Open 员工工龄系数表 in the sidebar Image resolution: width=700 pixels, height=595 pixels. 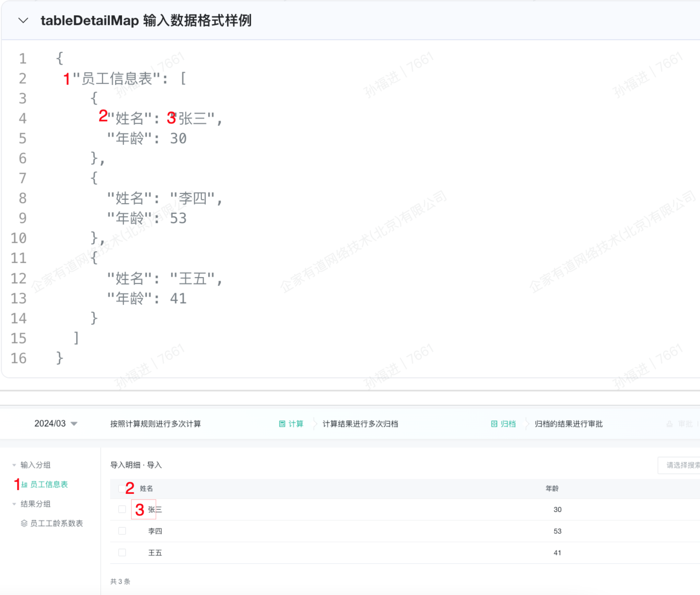pos(56,523)
